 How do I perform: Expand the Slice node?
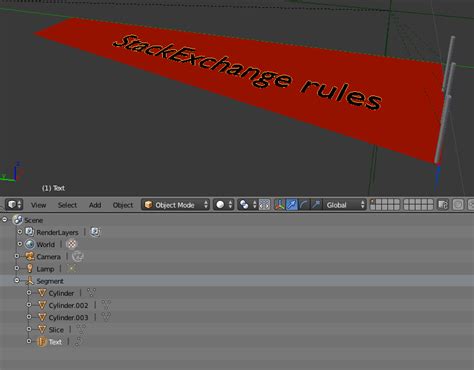coord(29,329)
